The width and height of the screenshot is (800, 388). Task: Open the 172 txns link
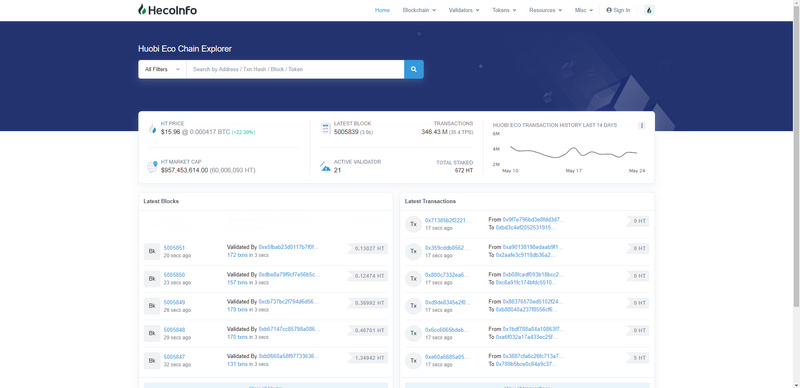pyautogui.click(x=237, y=255)
